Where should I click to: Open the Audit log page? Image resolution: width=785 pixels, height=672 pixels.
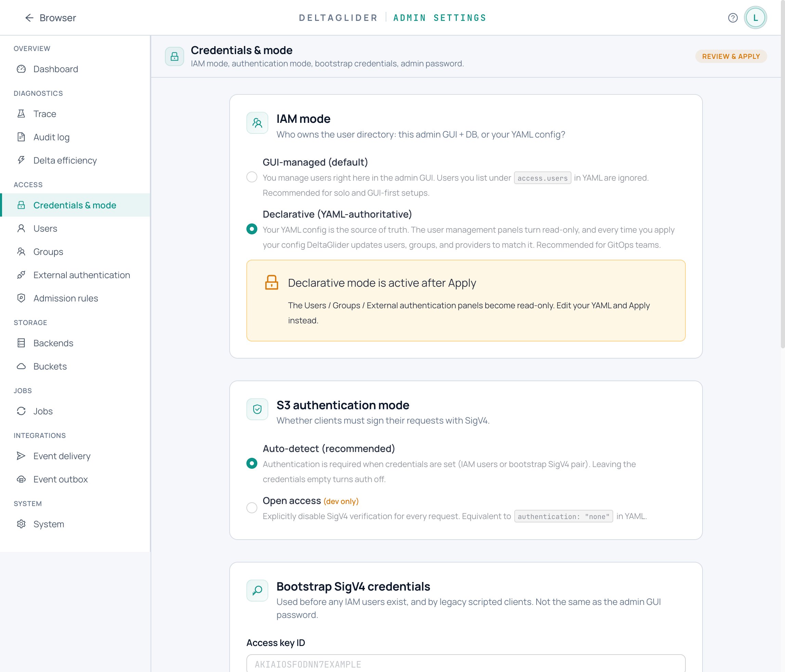tap(75, 137)
